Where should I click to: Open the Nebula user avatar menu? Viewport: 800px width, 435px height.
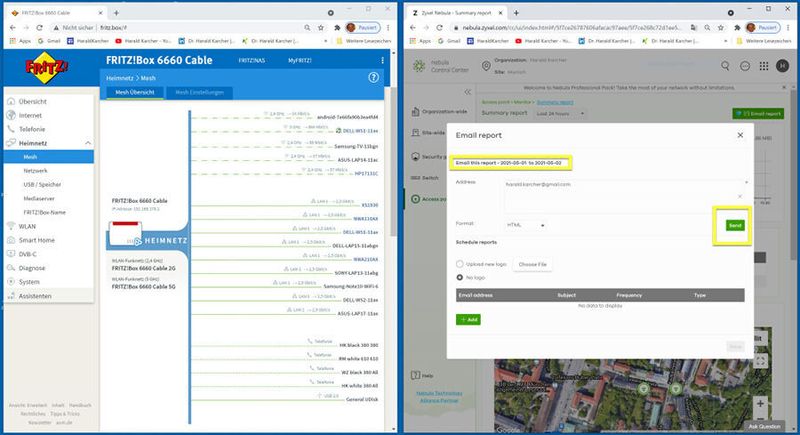(x=782, y=66)
